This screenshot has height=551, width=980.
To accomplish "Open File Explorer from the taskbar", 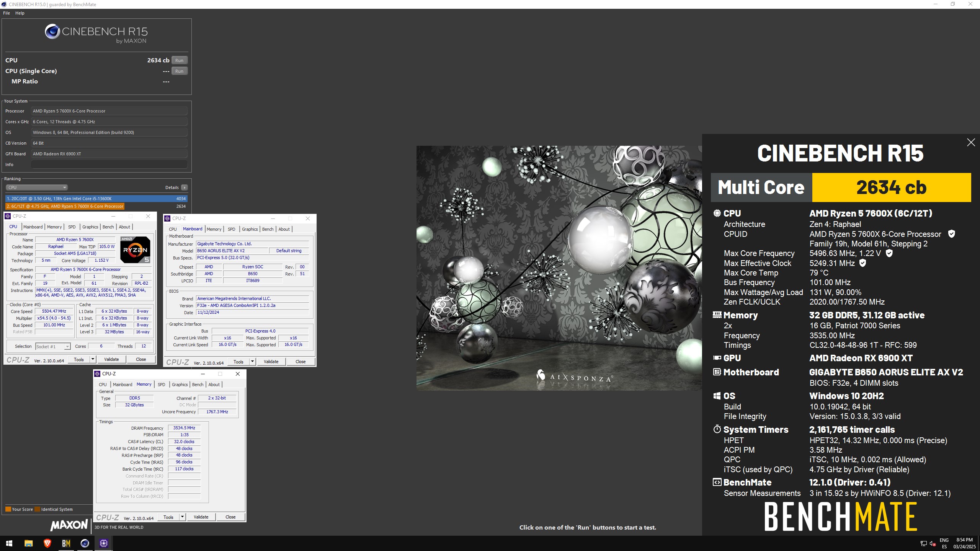I will [28, 543].
